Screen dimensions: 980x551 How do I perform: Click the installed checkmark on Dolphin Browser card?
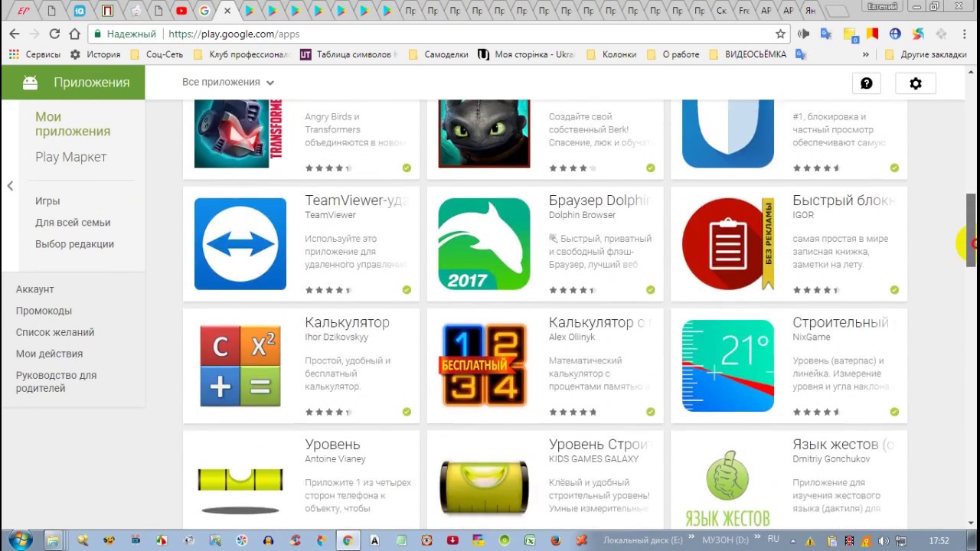650,290
